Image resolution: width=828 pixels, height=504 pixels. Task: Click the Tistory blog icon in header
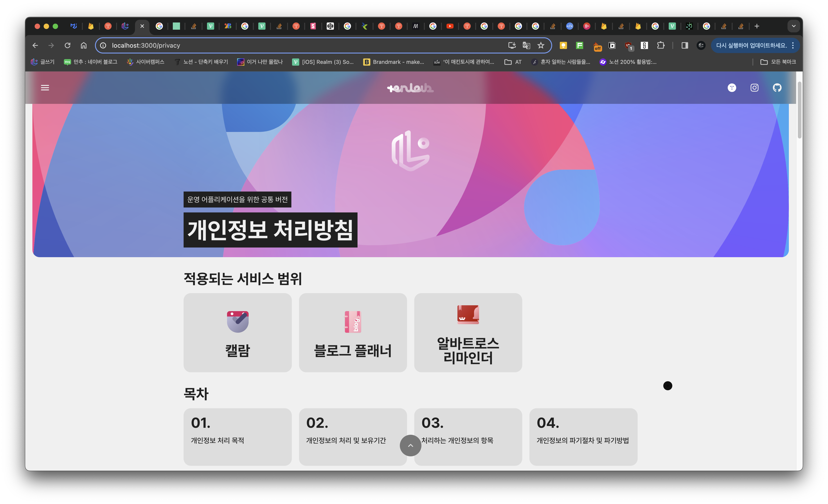(x=732, y=88)
